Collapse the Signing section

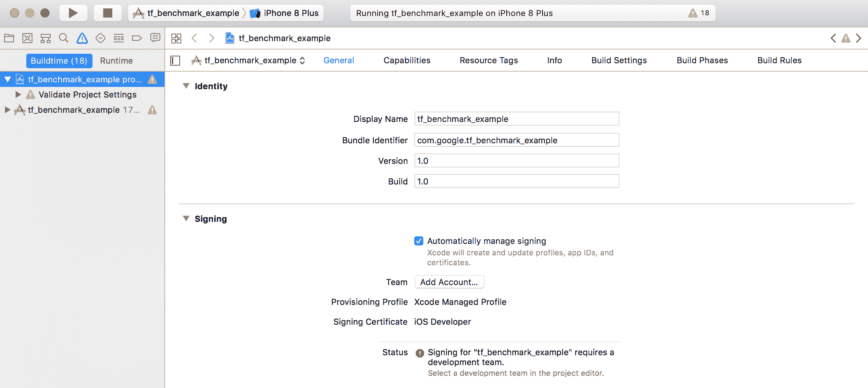click(186, 218)
